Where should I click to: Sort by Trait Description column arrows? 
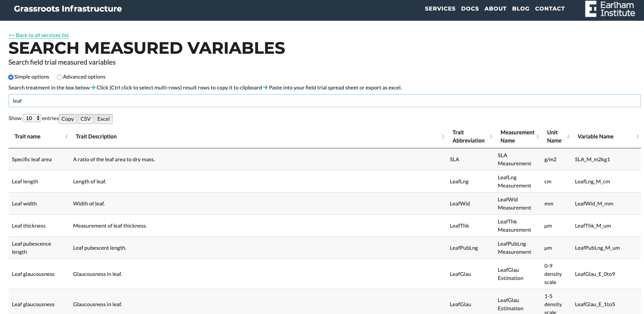443,136
